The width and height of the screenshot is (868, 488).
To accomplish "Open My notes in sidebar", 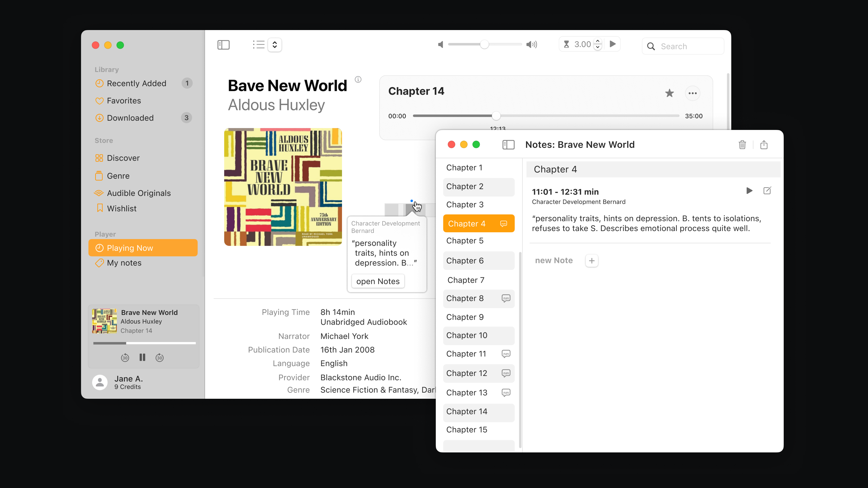I will 124,263.
